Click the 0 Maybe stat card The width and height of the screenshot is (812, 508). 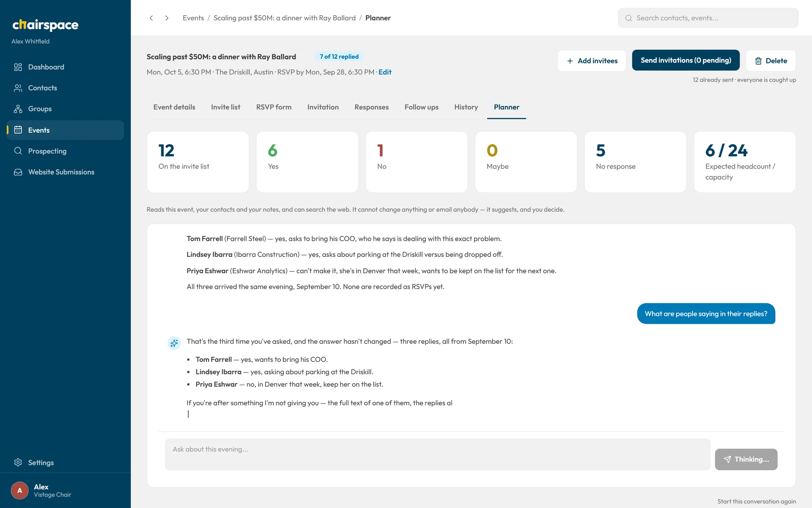(526, 162)
